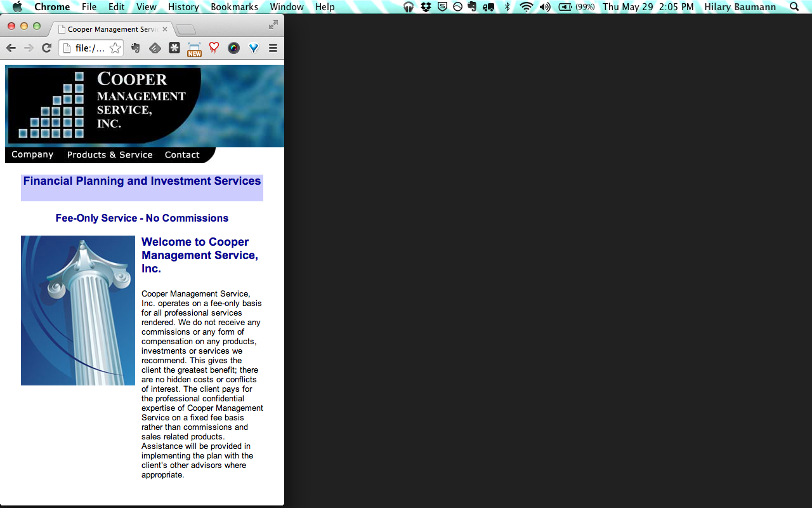Viewport: 812px width, 508px height.
Task: Click the headphones icon in the menu bar
Action: tap(409, 7)
